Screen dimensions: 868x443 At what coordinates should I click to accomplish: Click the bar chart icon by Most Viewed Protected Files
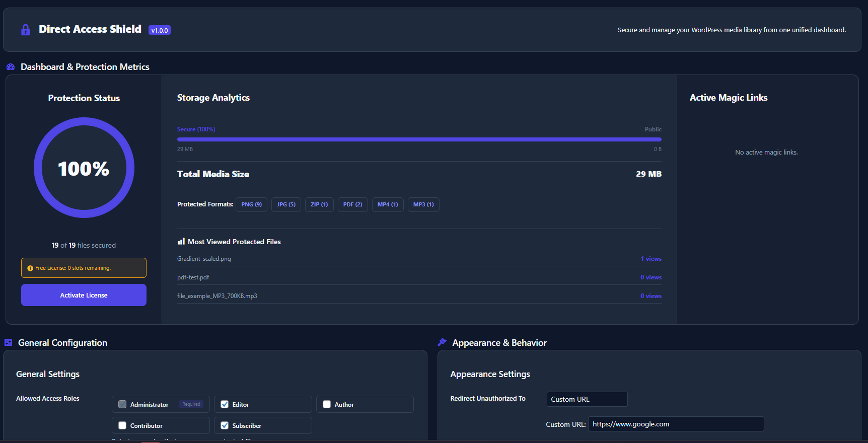tap(181, 242)
